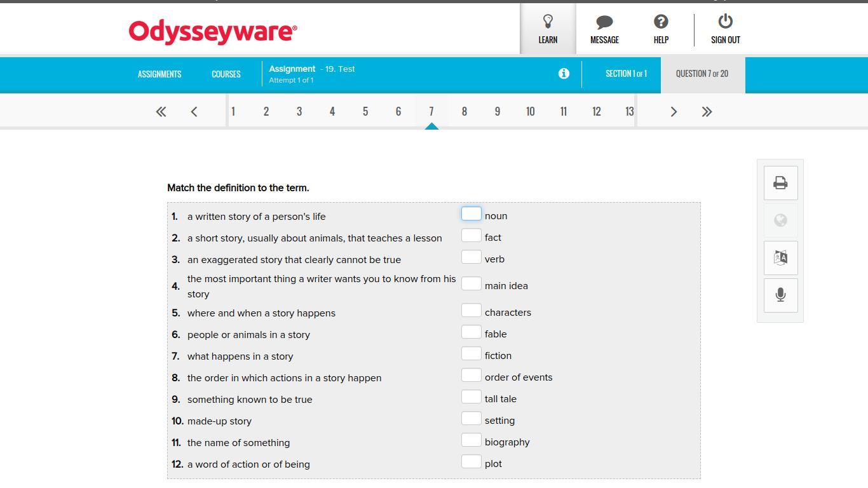Click definition 'where and when a story happens'

261,313
